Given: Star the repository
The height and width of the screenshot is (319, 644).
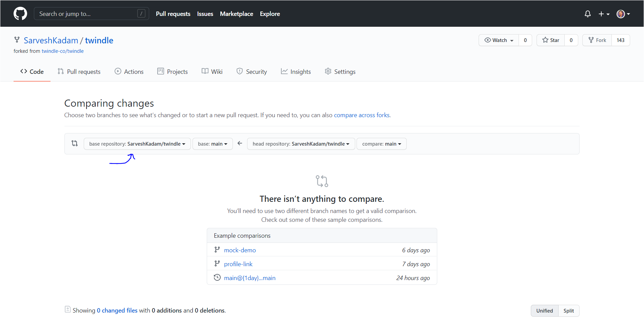Looking at the screenshot, I should (x=550, y=40).
